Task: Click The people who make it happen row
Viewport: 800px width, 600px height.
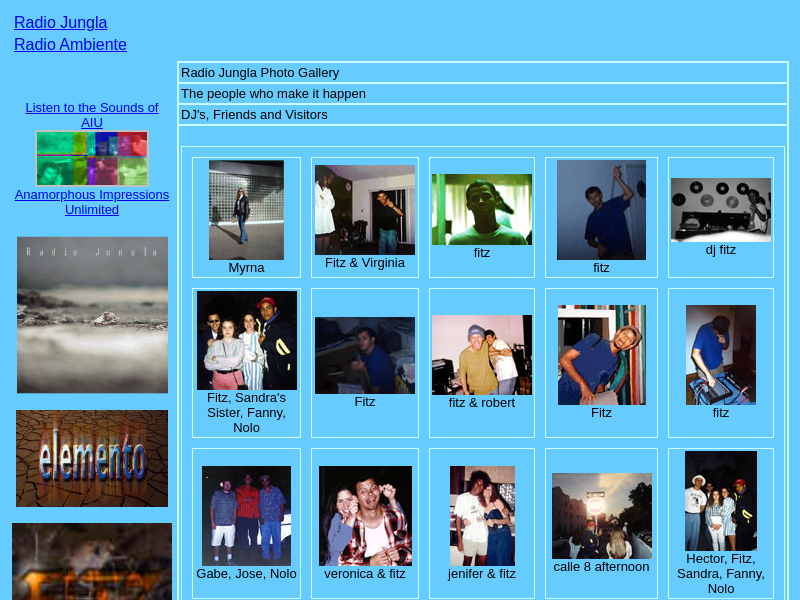Action: point(273,94)
